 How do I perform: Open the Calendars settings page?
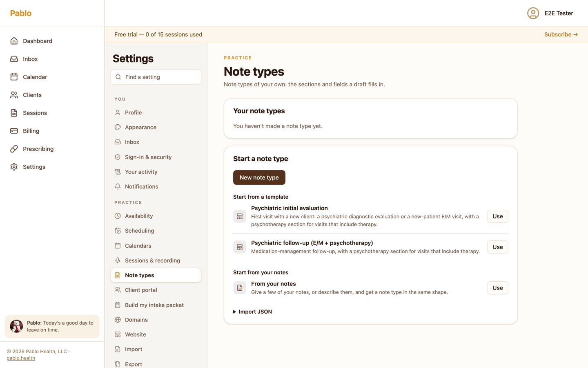tap(156, 246)
